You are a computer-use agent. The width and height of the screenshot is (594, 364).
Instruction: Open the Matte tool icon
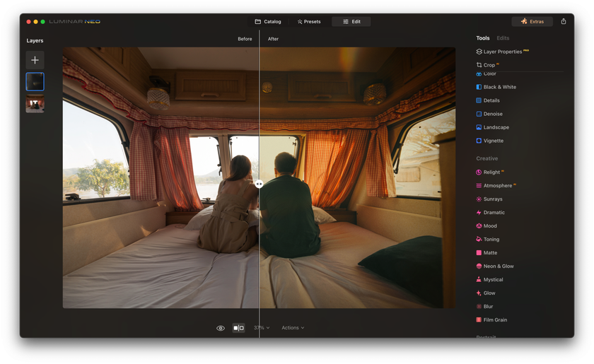479,252
